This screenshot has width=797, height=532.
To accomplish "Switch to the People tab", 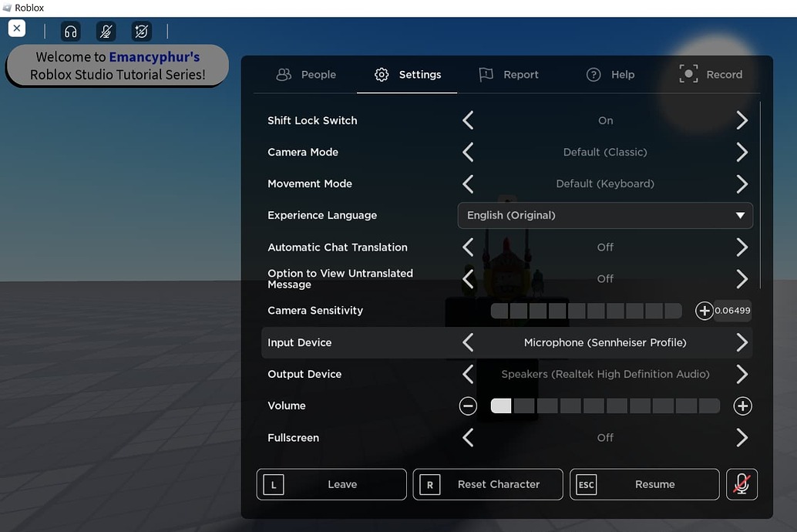I will click(306, 74).
